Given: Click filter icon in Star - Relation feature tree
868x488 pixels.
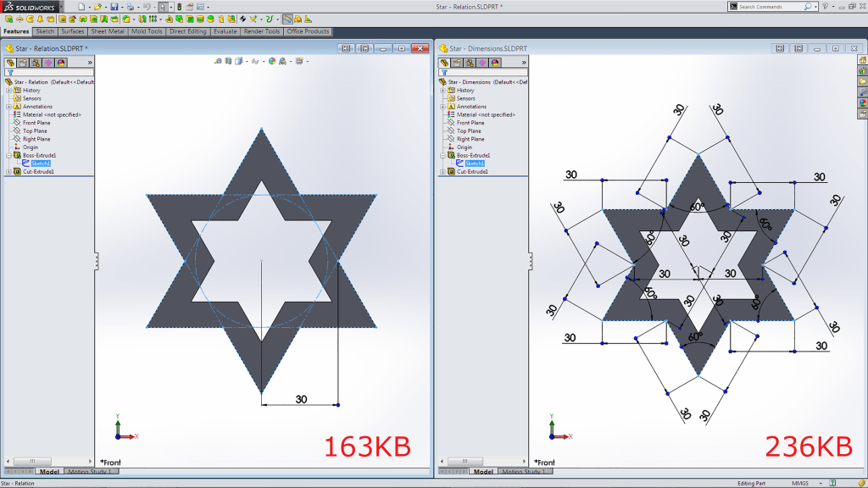Looking at the screenshot, I should coord(9,73).
